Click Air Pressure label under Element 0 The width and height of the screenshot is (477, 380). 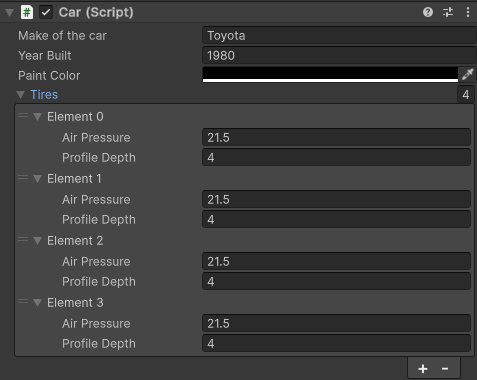(x=96, y=138)
